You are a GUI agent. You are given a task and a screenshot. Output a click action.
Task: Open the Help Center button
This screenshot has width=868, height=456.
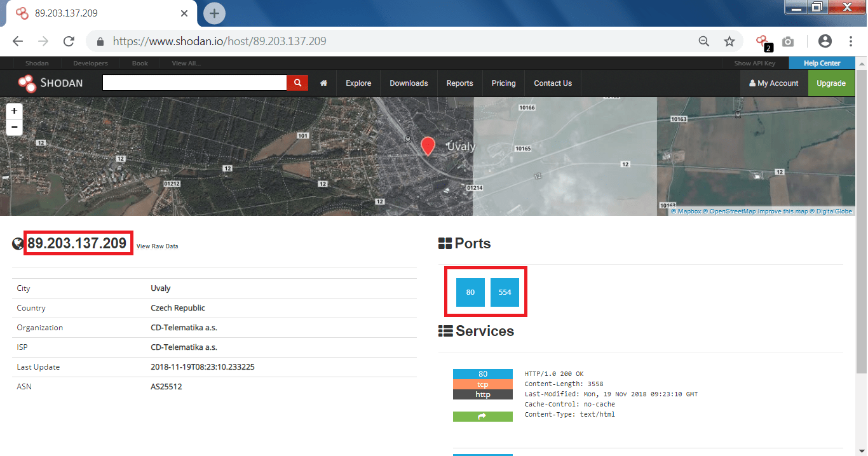(822, 64)
